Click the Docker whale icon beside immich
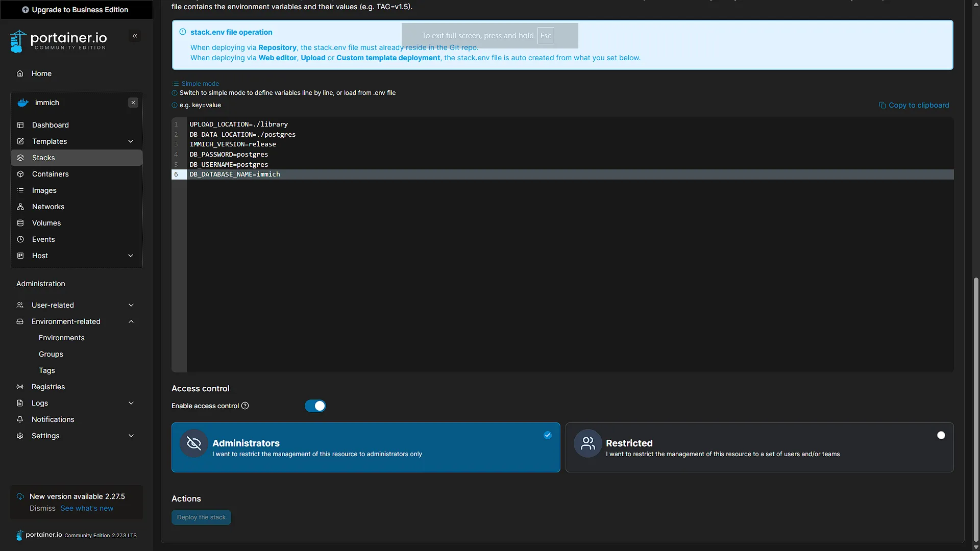 click(x=23, y=103)
